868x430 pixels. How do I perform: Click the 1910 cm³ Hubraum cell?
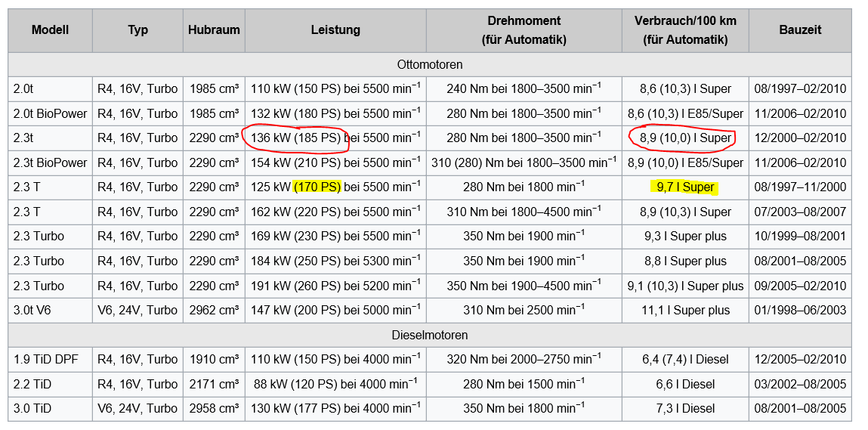214,360
